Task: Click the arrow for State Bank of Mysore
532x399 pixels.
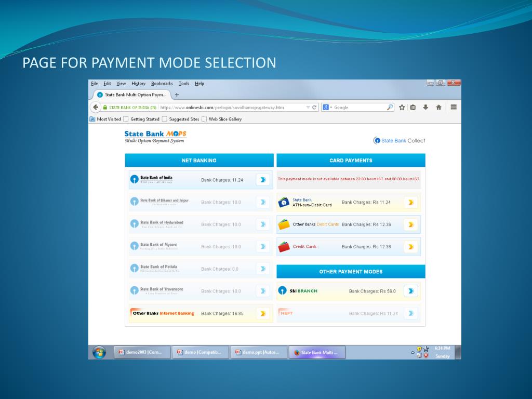Action: click(x=263, y=247)
